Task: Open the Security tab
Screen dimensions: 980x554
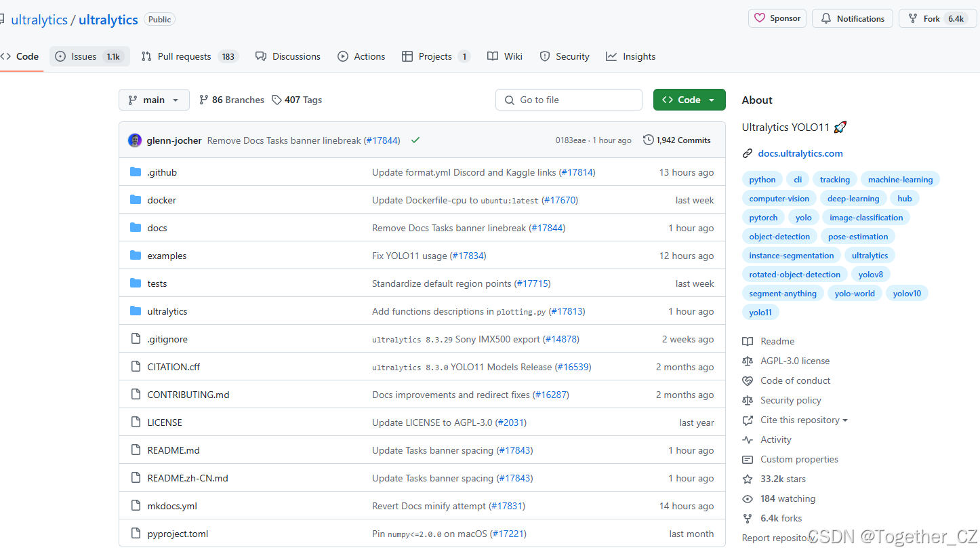Action: click(565, 56)
